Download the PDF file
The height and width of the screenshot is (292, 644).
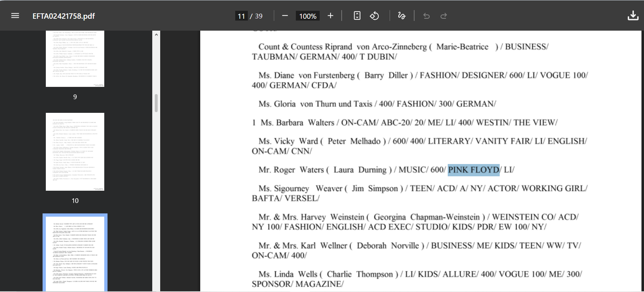coord(633,16)
